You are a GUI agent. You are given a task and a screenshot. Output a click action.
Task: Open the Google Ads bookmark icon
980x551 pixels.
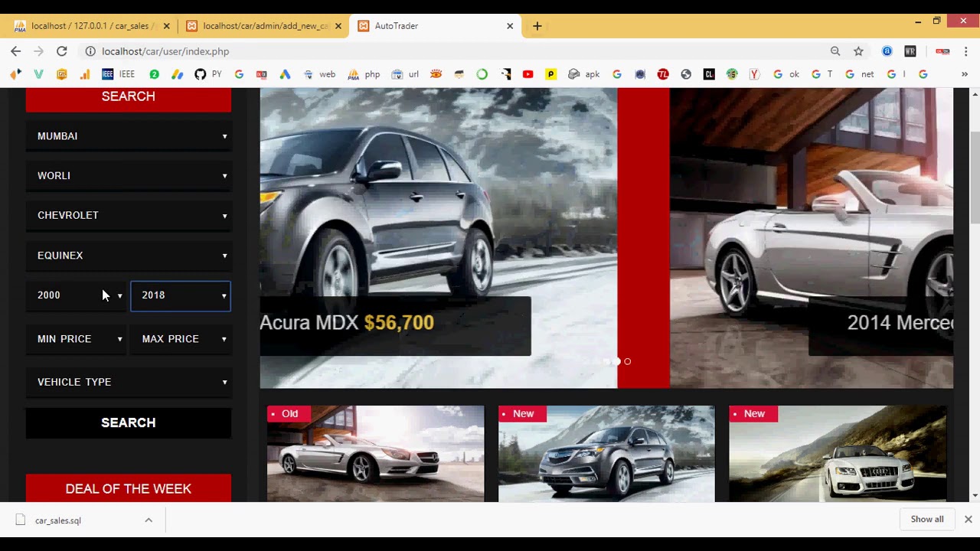coord(285,74)
